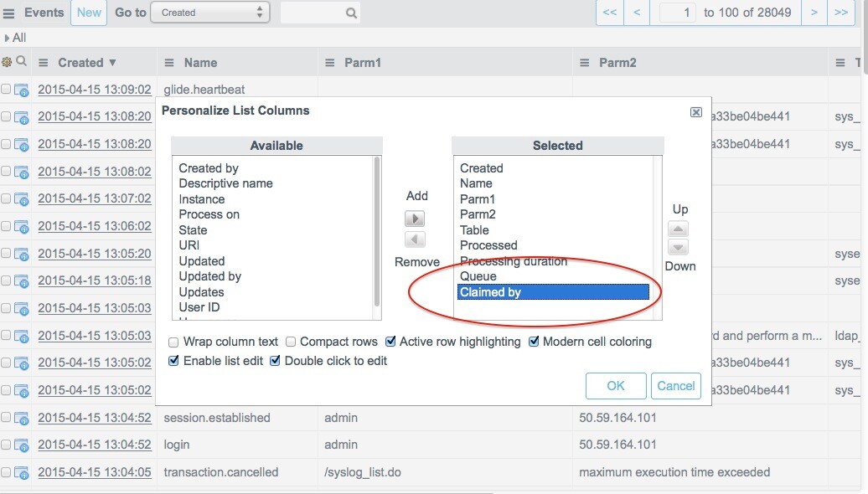The height and width of the screenshot is (494, 868).
Task: Toggle the Compact rows checkbox
Action: [x=291, y=342]
